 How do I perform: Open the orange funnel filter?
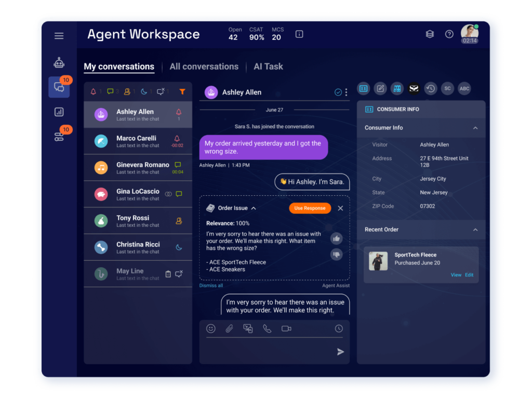pyautogui.click(x=182, y=91)
